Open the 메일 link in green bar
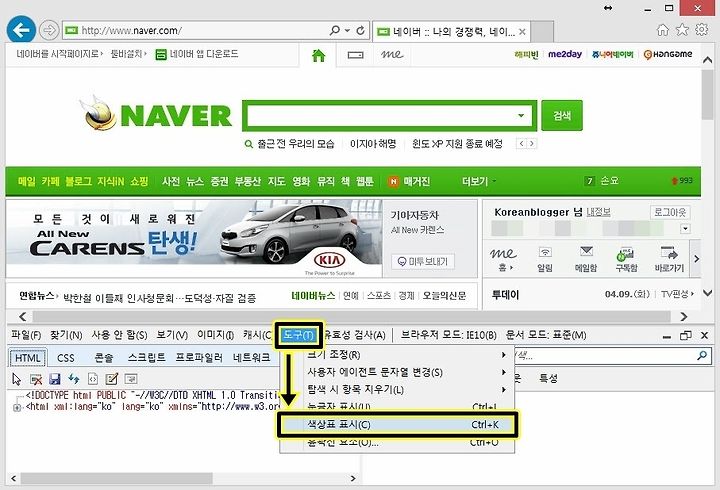720x490 pixels. (x=27, y=181)
